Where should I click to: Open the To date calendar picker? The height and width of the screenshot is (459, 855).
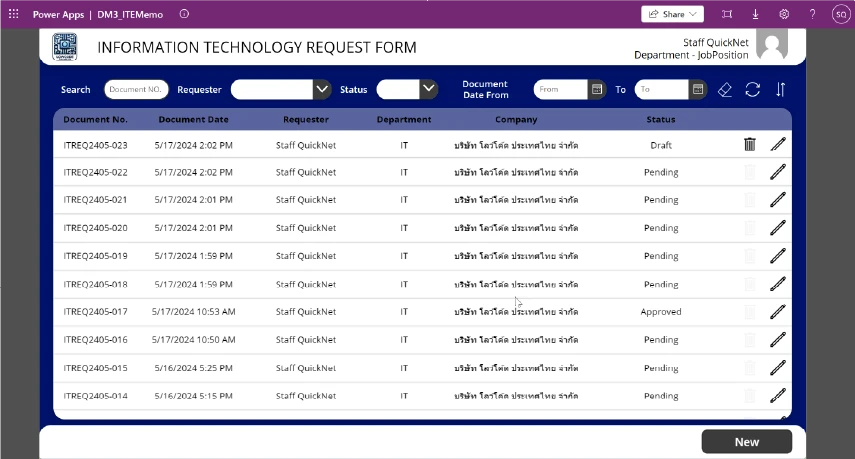(698, 89)
